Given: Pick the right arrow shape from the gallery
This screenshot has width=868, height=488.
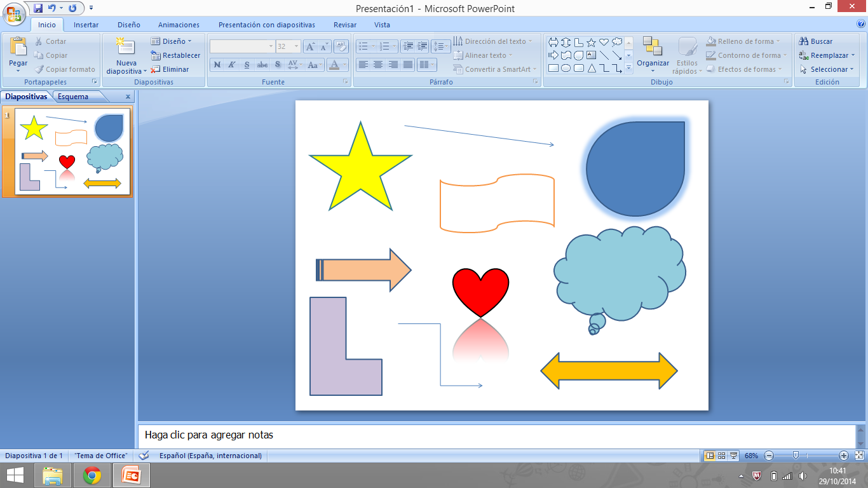Looking at the screenshot, I should (x=553, y=55).
